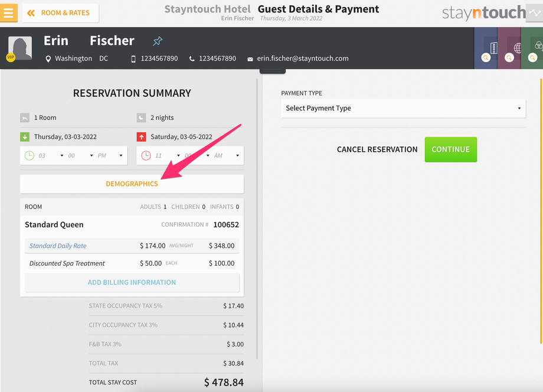
Task: Click the green arrival clock icon
Action: click(30, 155)
